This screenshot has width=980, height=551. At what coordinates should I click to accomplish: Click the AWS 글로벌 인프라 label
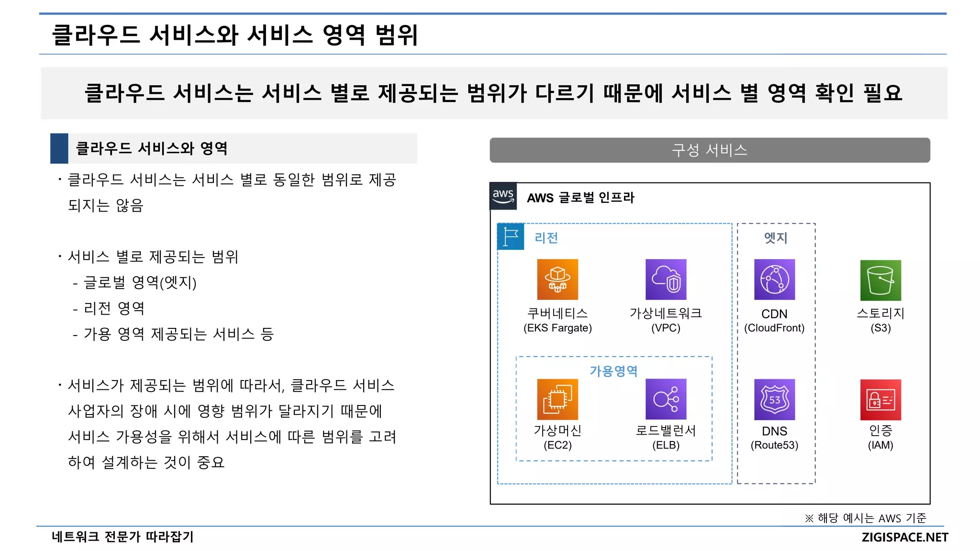pyautogui.click(x=580, y=198)
